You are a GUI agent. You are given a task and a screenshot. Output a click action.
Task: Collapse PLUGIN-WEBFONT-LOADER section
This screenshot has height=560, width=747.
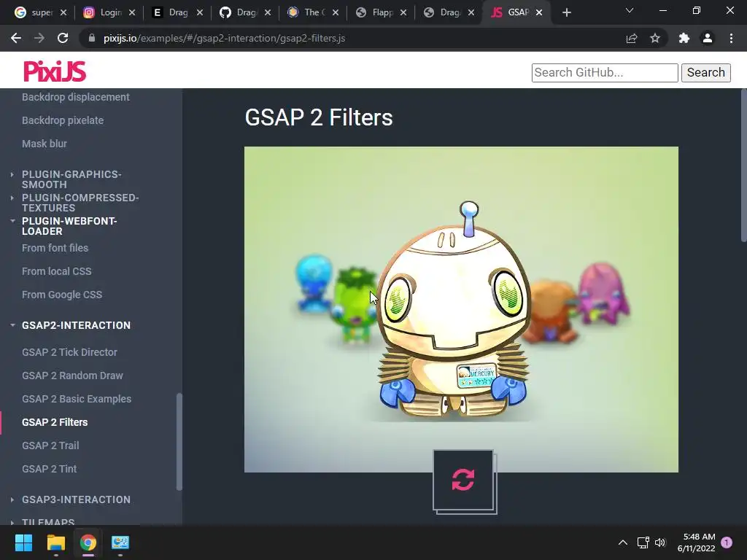click(x=69, y=226)
